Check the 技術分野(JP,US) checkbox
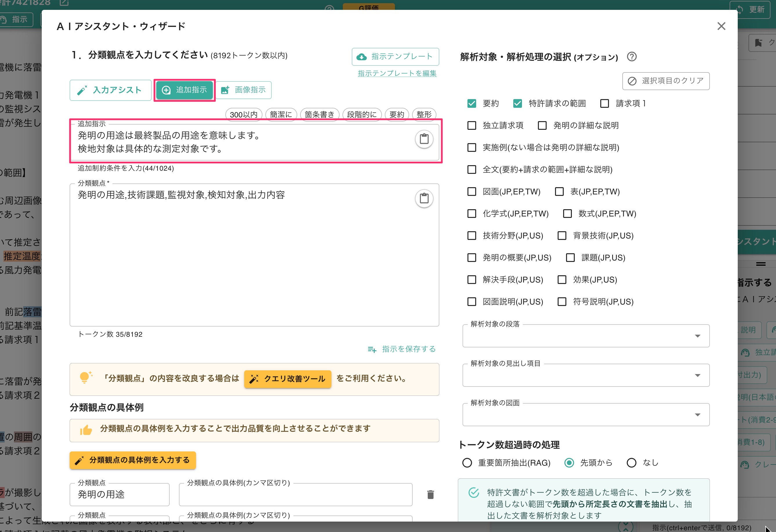The width and height of the screenshot is (776, 532). pos(472,236)
